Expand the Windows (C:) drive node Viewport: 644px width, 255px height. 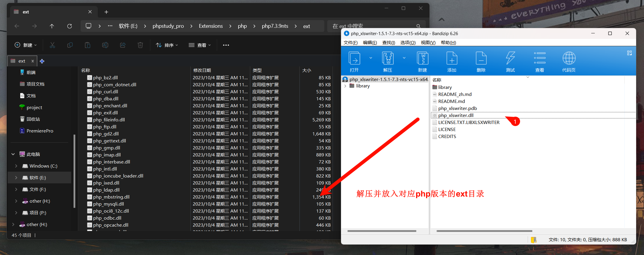(16, 166)
